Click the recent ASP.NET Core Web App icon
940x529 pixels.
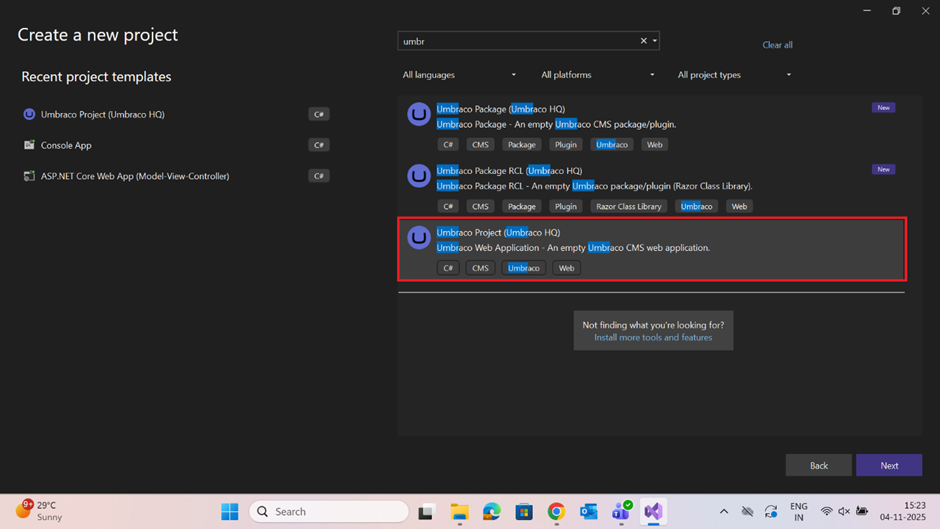(x=29, y=176)
